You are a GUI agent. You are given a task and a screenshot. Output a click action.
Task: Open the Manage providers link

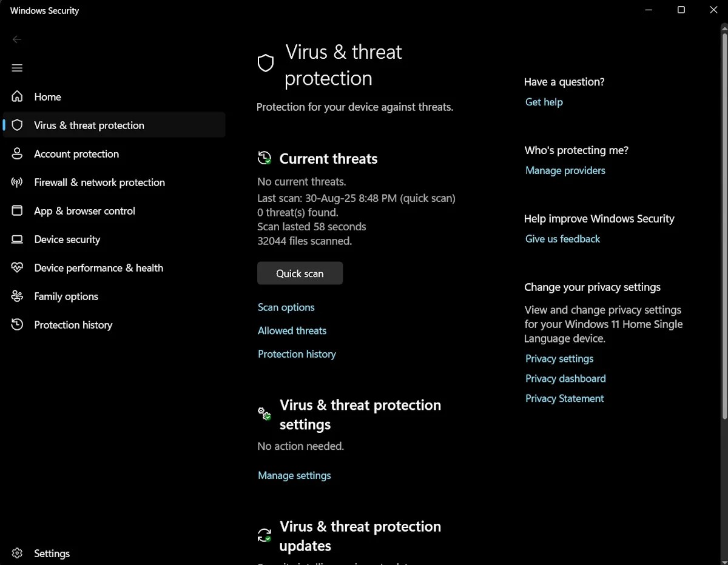pyautogui.click(x=565, y=170)
